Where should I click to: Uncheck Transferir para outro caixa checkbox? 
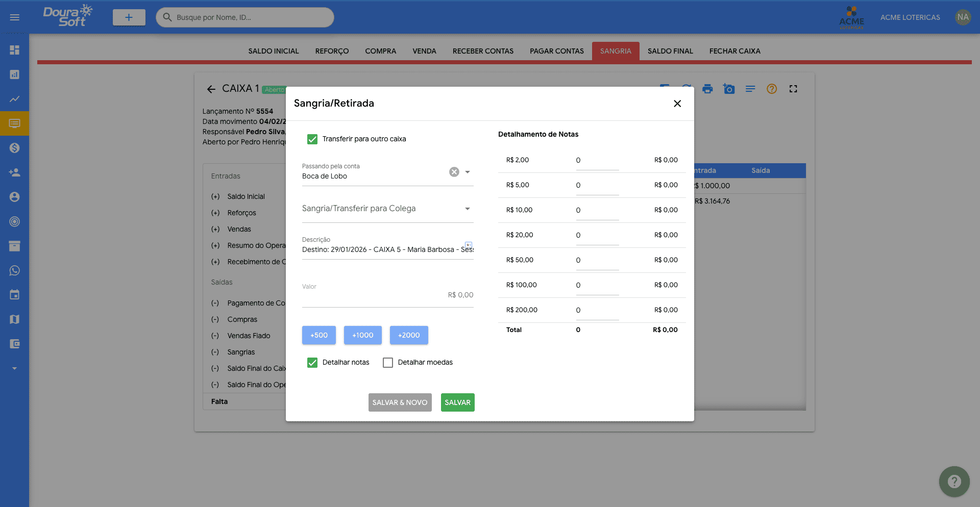point(312,139)
